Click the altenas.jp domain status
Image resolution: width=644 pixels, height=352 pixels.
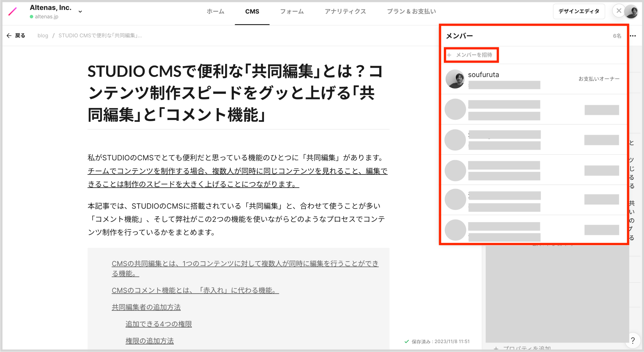pyautogui.click(x=44, y=17)
